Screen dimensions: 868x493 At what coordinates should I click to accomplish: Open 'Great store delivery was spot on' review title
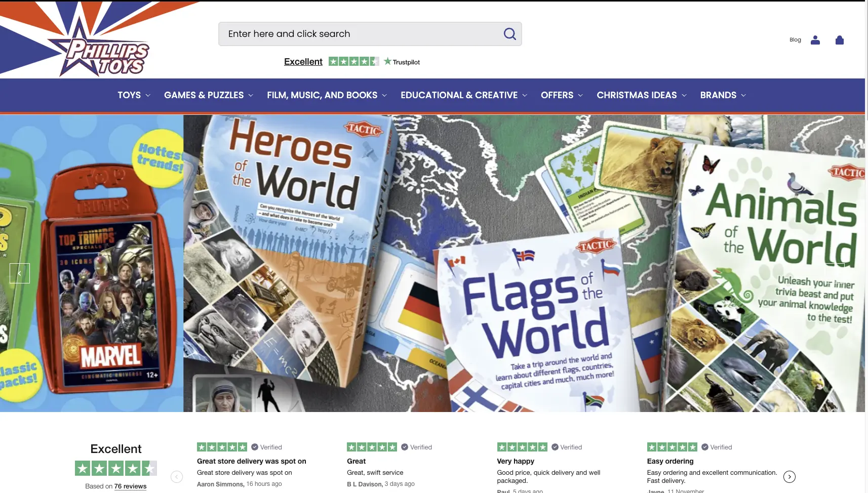click(x=252, y=461)
